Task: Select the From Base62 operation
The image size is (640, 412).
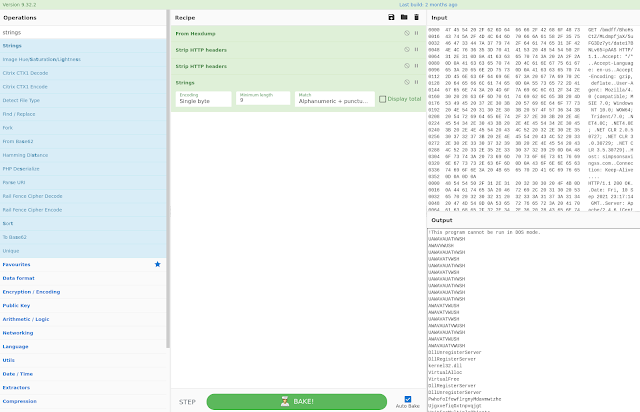Action: [x=83, y=141]
